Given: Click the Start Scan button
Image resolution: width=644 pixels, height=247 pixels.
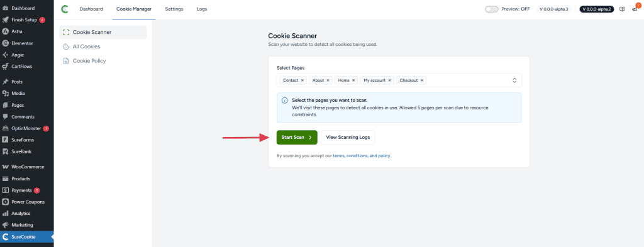Looking at the screenshot, I should [x=297, y=138].
